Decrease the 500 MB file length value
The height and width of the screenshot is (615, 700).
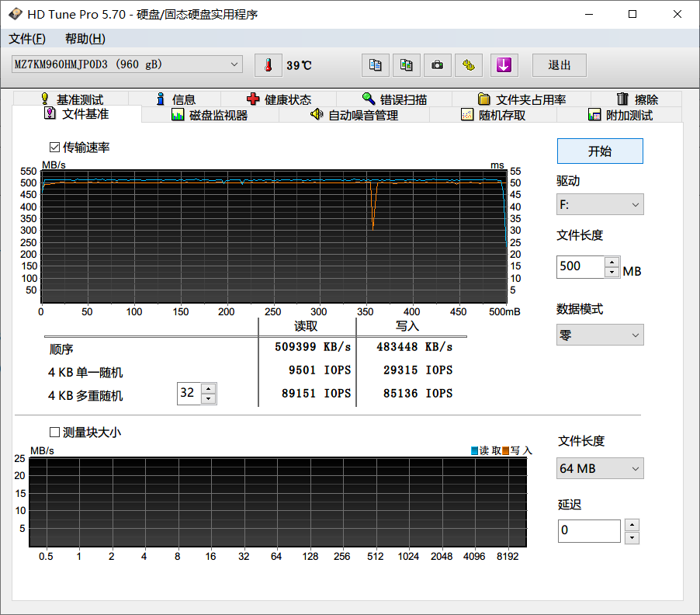[x=612, y=272]
